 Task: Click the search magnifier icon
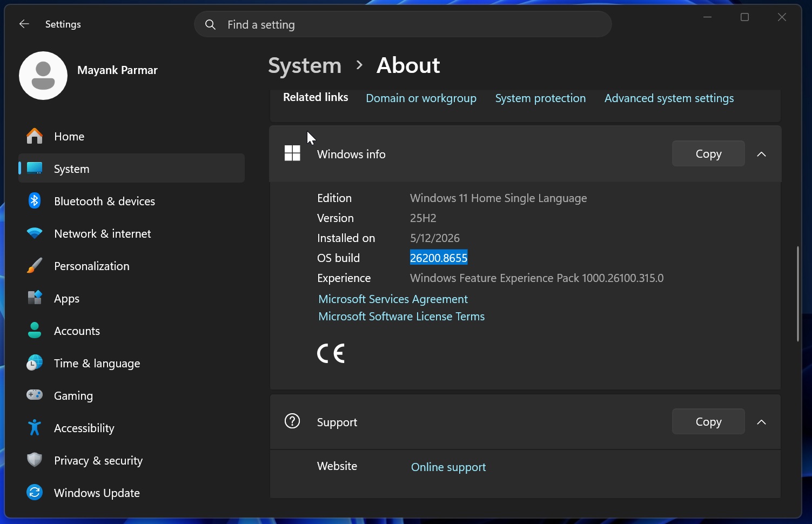click(211, 25)
